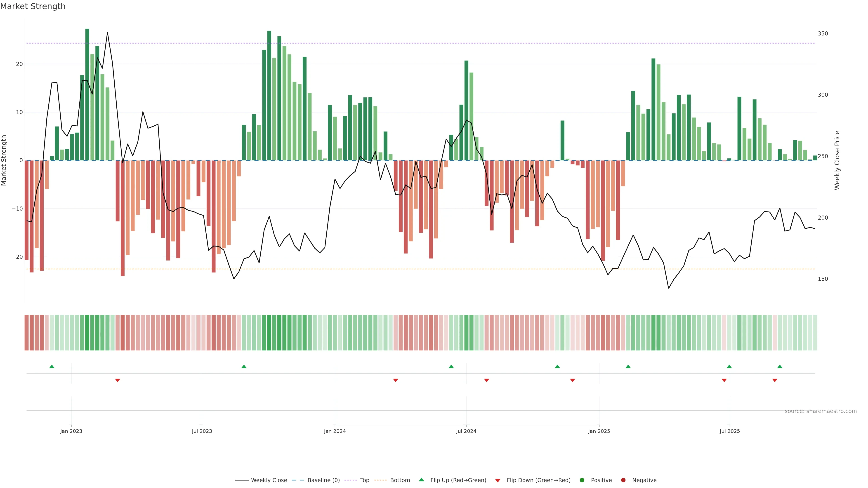Click the Weekly Close Price axis title
Viewport: 868px width, 488px height.
[837, 160]
